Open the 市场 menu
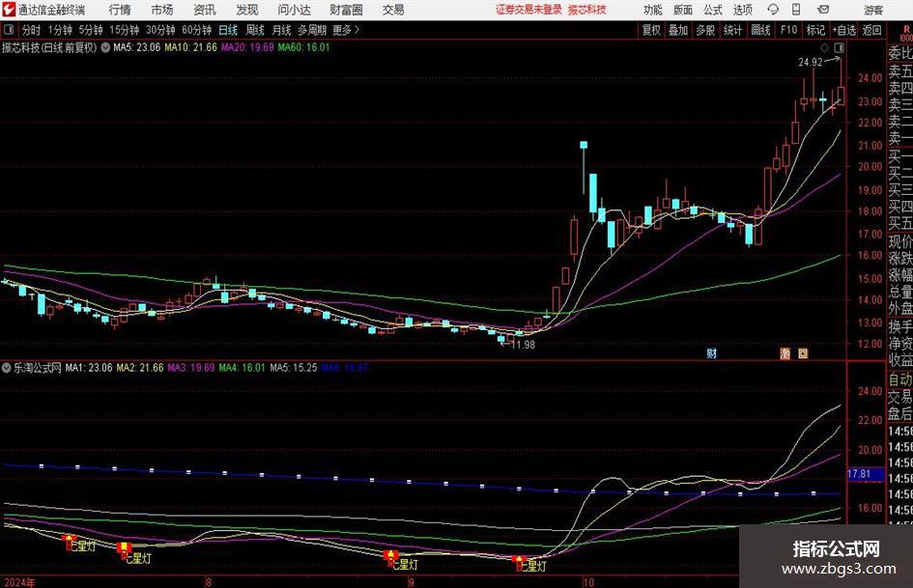 point(162,10)
